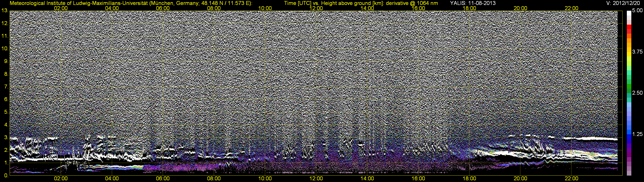This screenshot has height=182, width=644.
Task: Click the 16:00 label on the bottom time axis
Action: (418, 179)
